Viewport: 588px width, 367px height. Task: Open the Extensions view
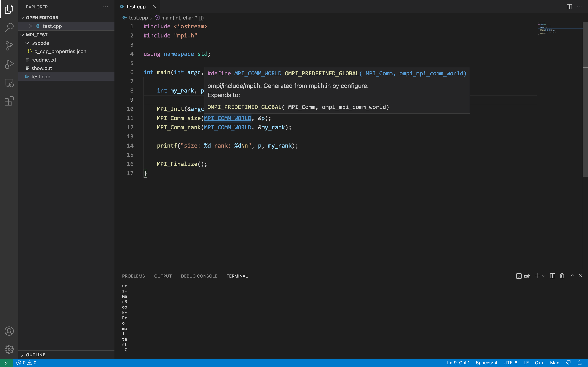[9, 101]
